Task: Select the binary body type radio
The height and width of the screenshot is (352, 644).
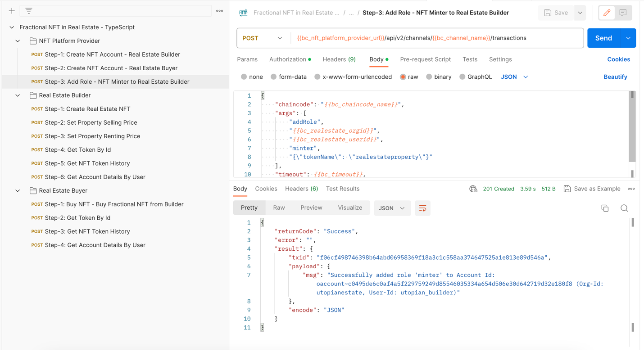Action: point(429,77)
